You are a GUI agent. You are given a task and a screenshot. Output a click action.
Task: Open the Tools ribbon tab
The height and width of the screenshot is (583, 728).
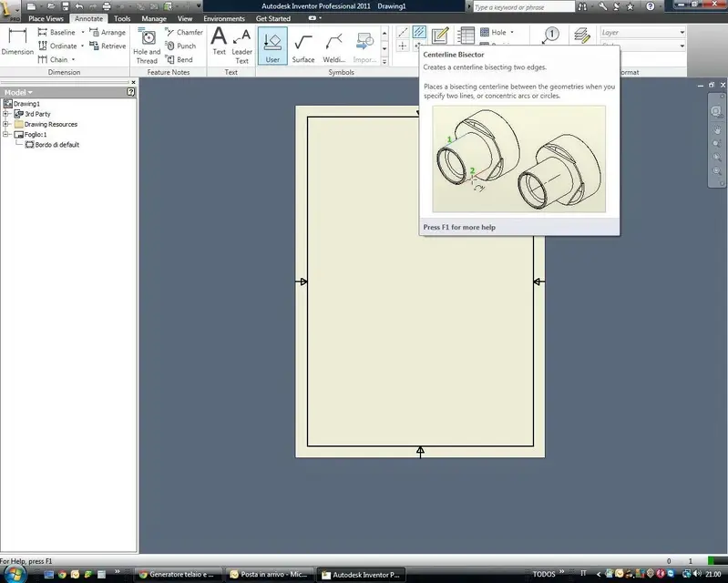122,18
